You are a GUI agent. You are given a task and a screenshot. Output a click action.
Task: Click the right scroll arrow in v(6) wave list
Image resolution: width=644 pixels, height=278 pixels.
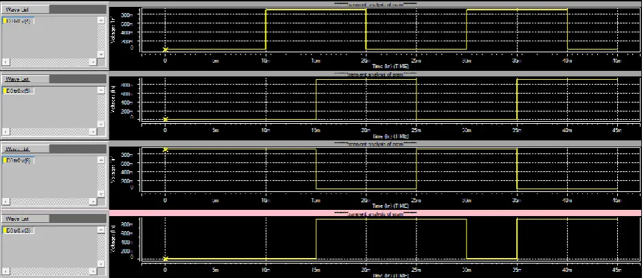click(x=93, y=202)
